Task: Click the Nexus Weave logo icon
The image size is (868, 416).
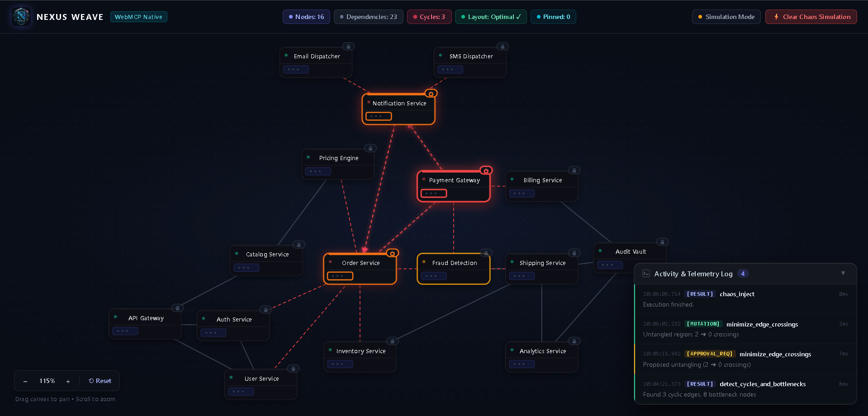Action: [21, 17]
